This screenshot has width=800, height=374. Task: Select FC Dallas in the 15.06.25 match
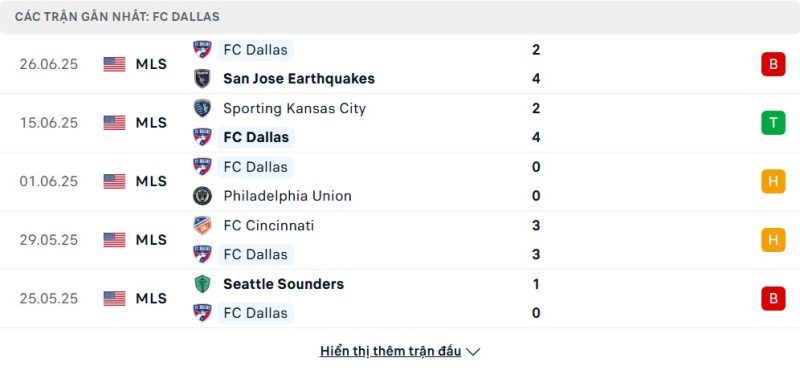(256, 137)
